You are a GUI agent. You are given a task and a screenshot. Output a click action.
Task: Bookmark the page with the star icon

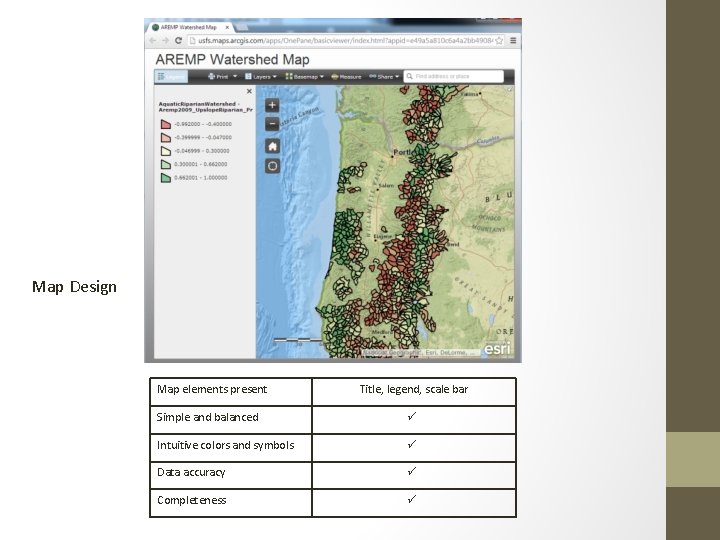(499, 40)
